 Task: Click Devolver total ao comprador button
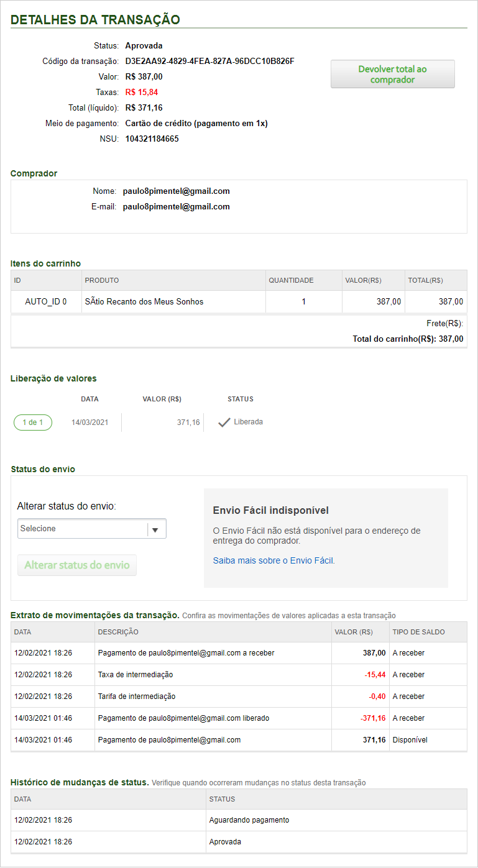392,75
